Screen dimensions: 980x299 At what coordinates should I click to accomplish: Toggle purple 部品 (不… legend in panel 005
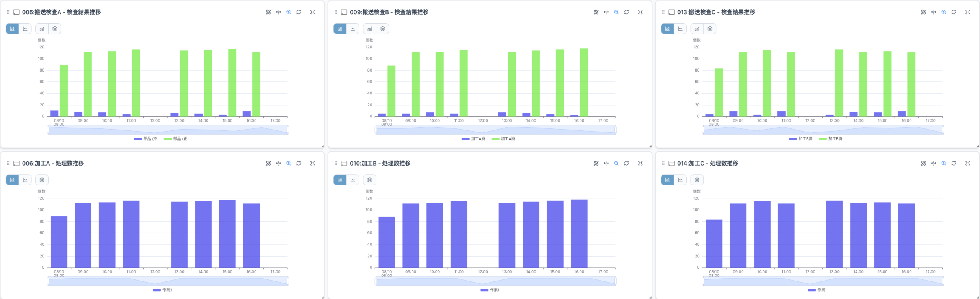click(x=147, y=139)
